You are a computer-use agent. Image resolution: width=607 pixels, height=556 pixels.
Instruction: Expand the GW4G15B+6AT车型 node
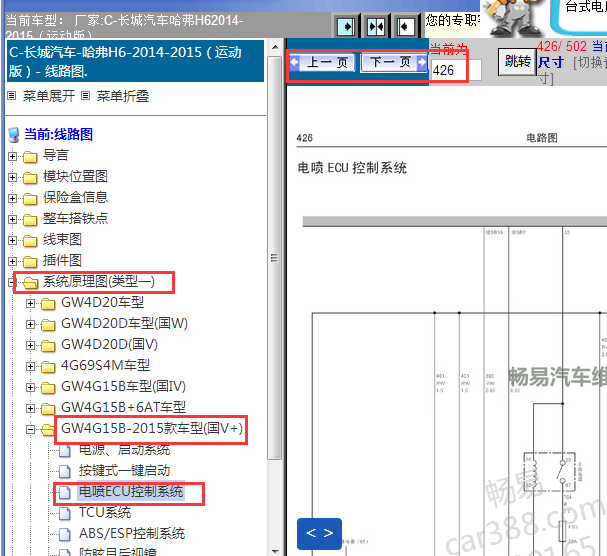tap(30, 408)
